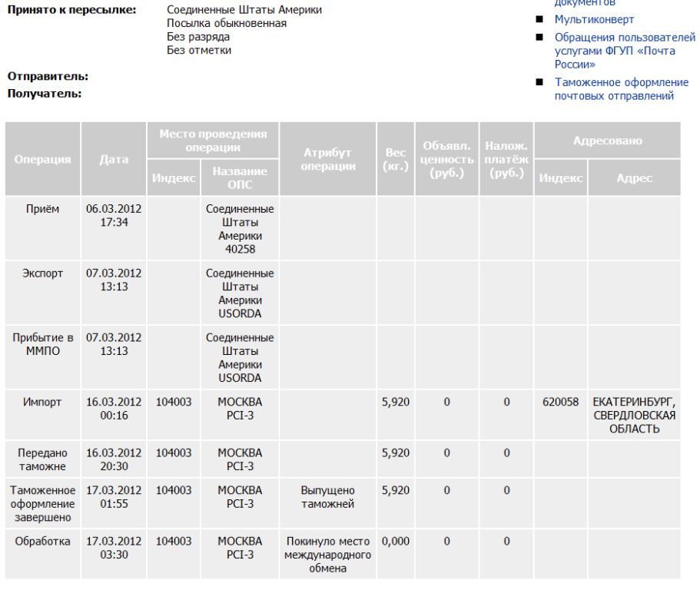Click the Принято к пересылке label
The height and width of the screenshot is (590, 700).
[x=72, y=10]
